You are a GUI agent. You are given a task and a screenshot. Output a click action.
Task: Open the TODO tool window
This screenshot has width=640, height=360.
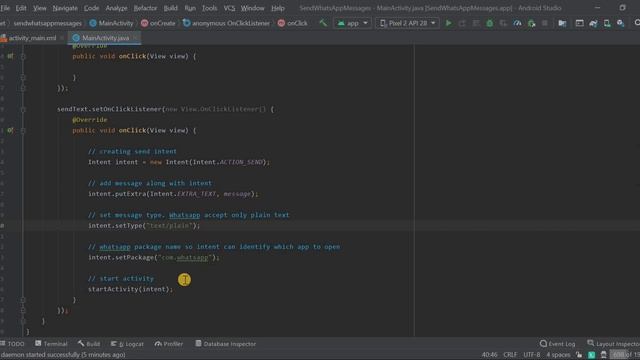pyautogui.click(x=12, y=344)
